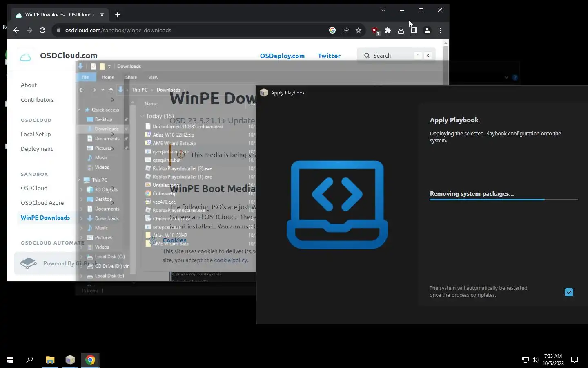This screenshot has width=588, height=368.
Task: Switch to Explorer's Home ribbon tab
Action: point(108,77)
